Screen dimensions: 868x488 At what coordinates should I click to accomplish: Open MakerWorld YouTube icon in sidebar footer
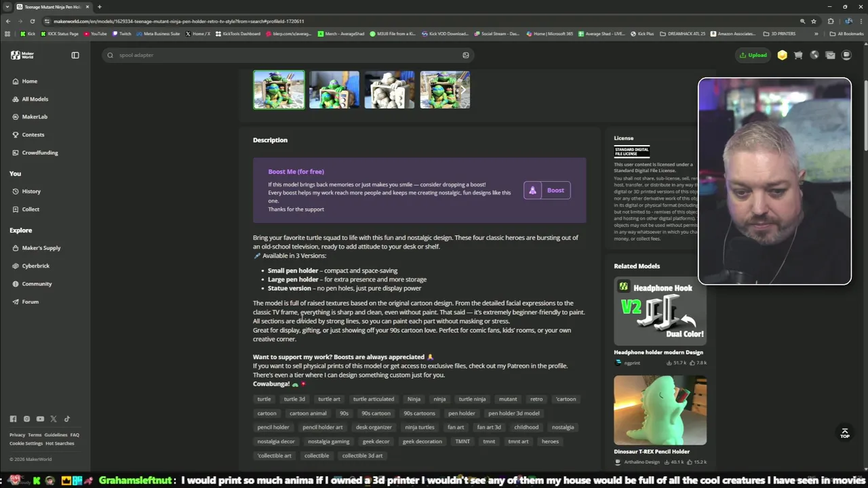coord(40,419)
